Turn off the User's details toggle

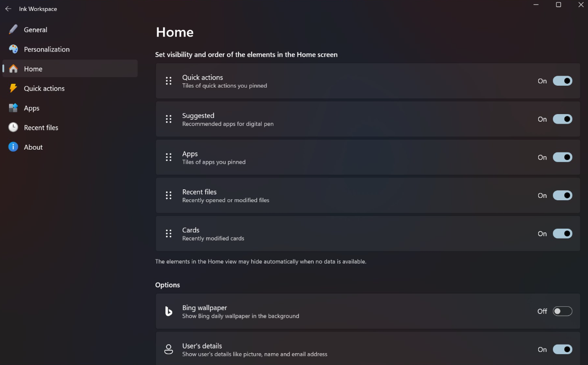tap(562, 349)
